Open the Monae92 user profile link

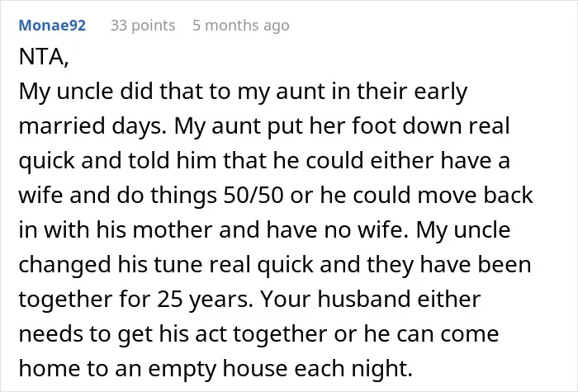point(52,26)
